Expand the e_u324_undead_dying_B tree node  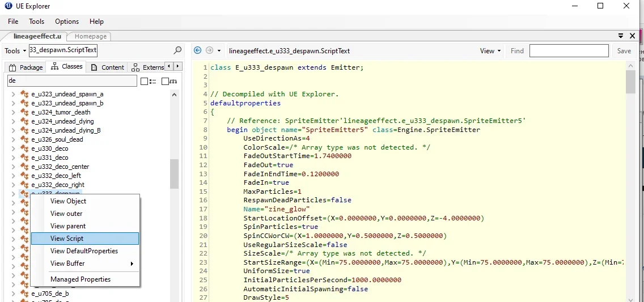point(13,130)
